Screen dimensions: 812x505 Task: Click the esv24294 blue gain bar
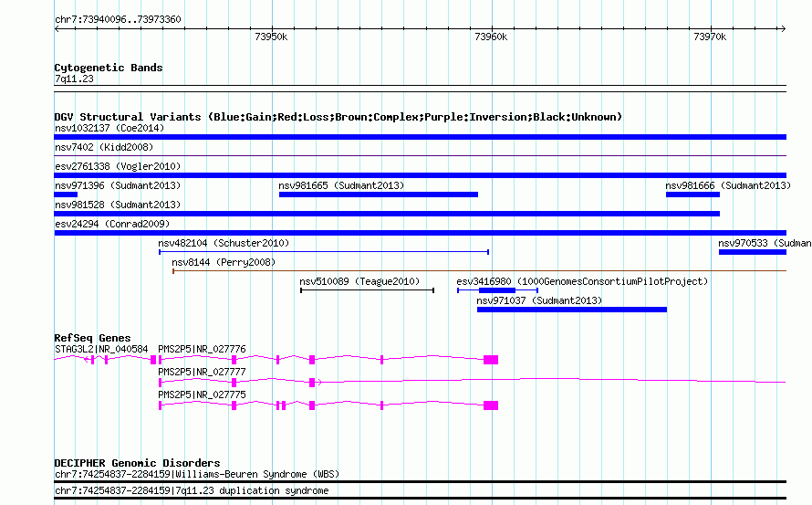click(x=420, y=233)
